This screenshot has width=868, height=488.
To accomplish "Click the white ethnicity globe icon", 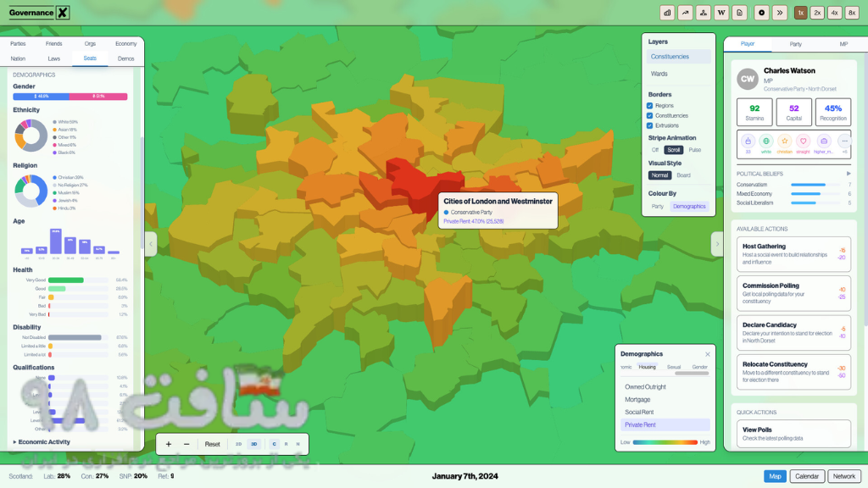I will (766, 141).
